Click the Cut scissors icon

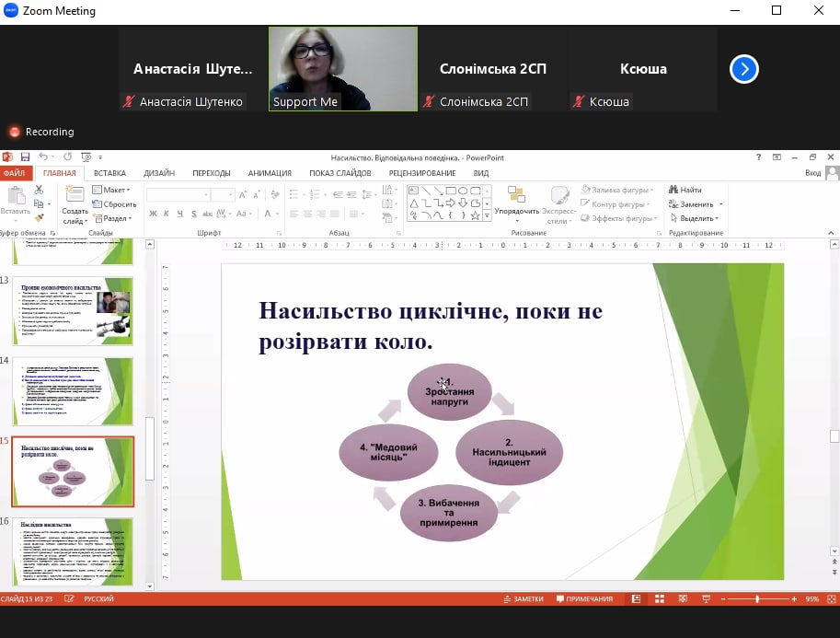pyautogui.click(x=39, y=190)
